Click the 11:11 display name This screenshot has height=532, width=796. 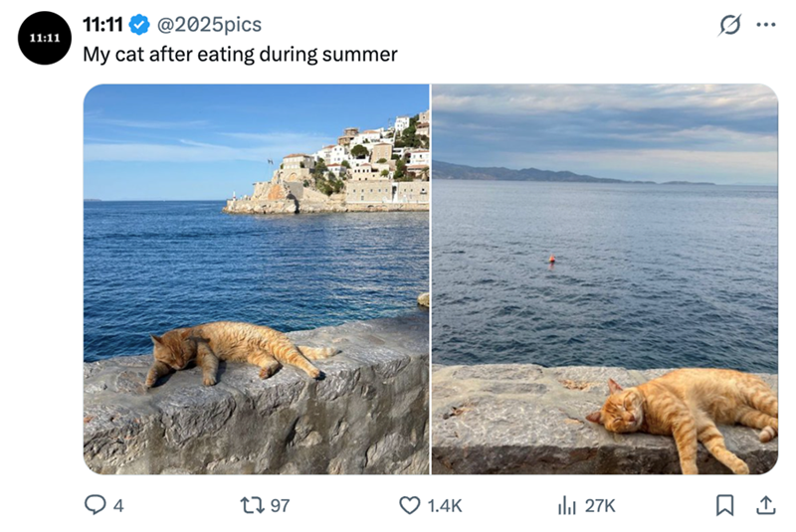[102, 24]
